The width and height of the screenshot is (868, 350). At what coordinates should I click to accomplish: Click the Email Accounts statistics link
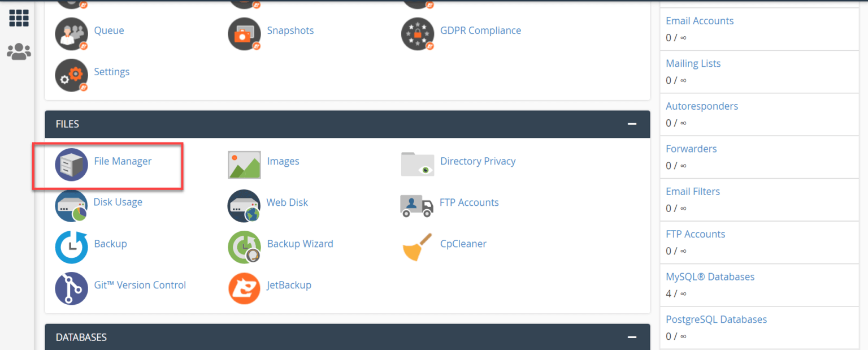coord(700,21)
